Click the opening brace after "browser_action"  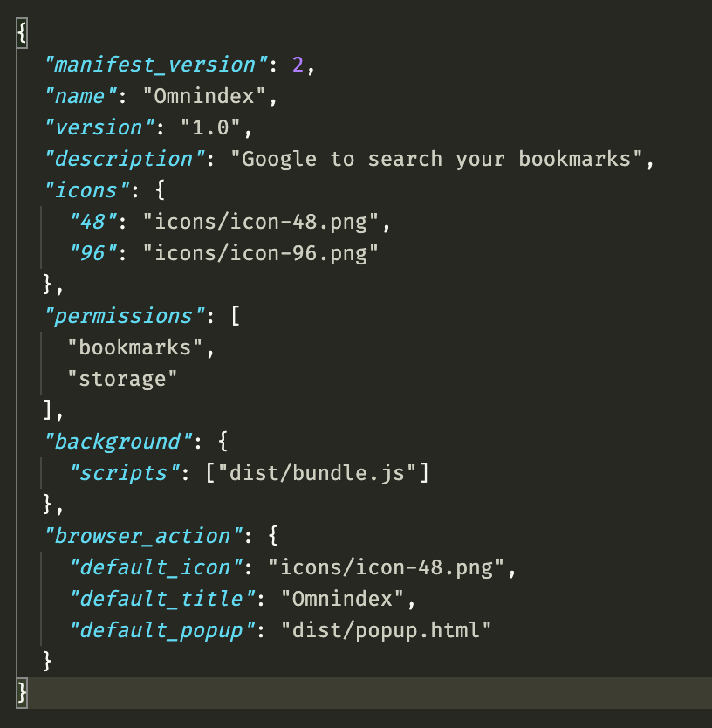point(273,536)
